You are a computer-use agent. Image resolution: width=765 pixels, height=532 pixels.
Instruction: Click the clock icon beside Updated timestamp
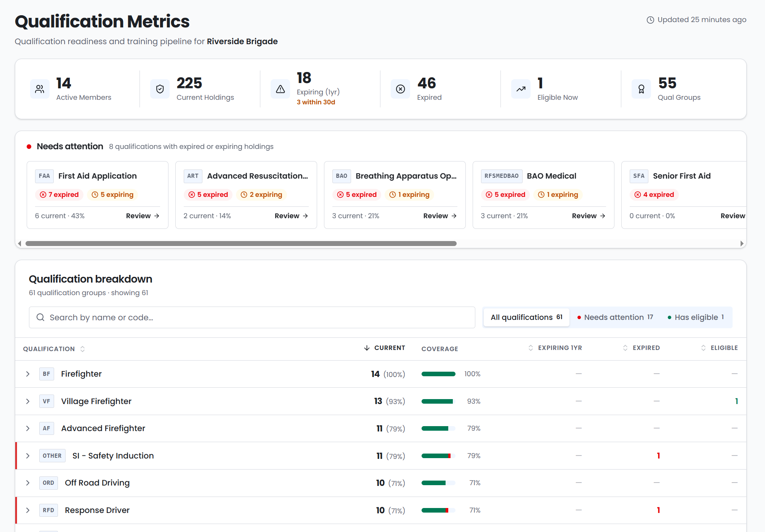(651, 20)
